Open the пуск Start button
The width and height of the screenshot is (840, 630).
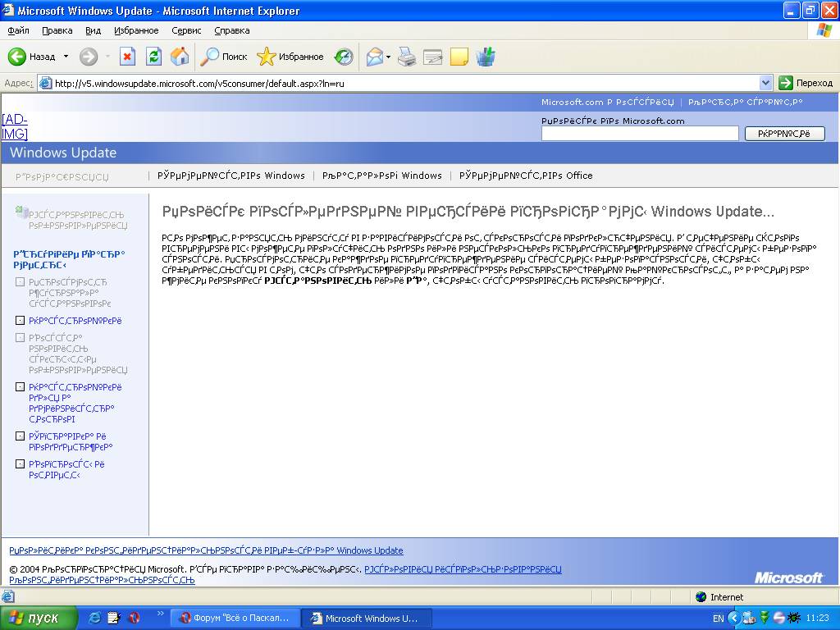point(38,619)
